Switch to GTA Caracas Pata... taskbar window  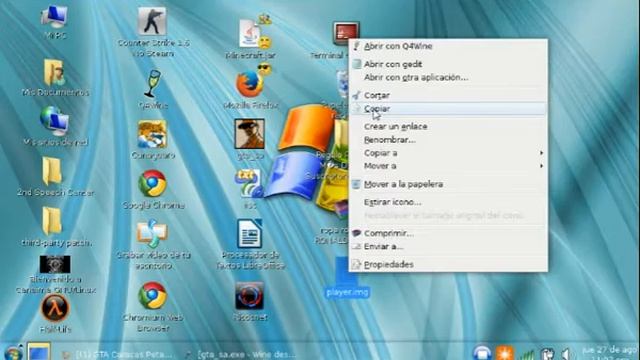[118, 354]
